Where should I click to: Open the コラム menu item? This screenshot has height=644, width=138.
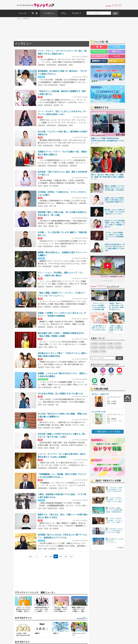pyautogui.click(x=63, y=13)
